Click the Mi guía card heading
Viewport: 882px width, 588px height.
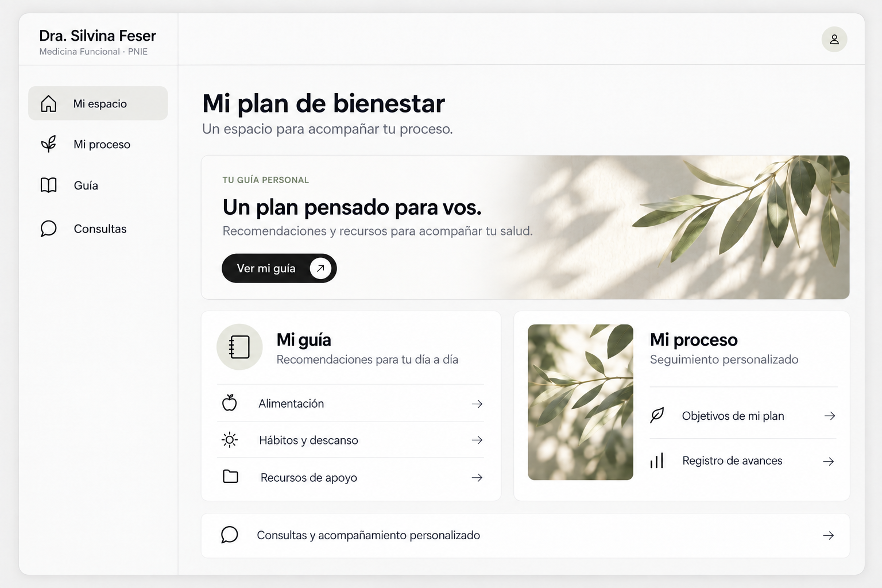pyautogui.click(x=304, y=340)
